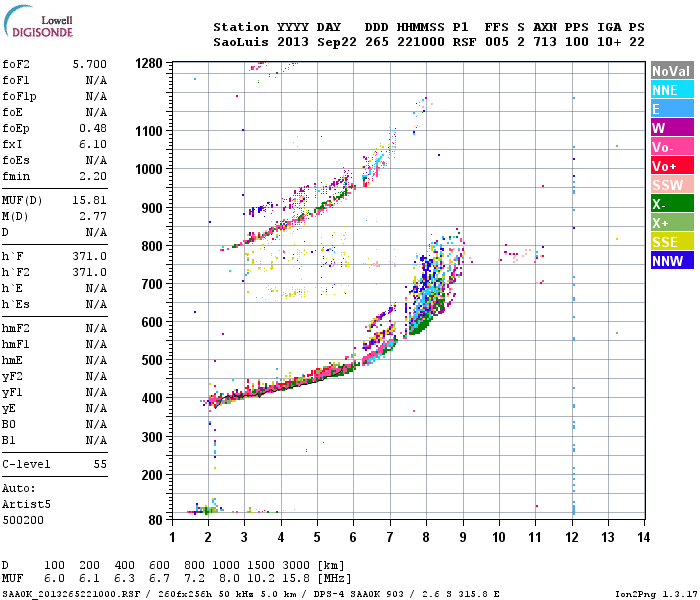Viewport: 700px width, 600px height.
Task: Click the foF2 value 5.700
Action: click(90, 64)
